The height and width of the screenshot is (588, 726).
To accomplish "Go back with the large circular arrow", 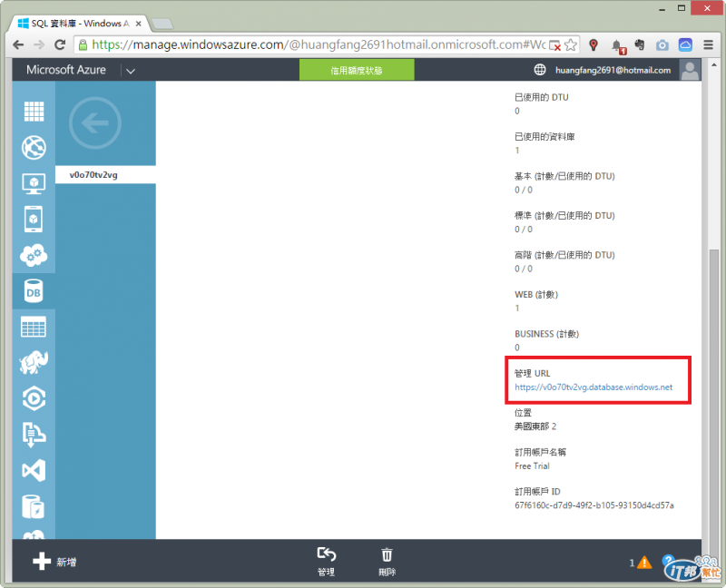I will [95, 123].
